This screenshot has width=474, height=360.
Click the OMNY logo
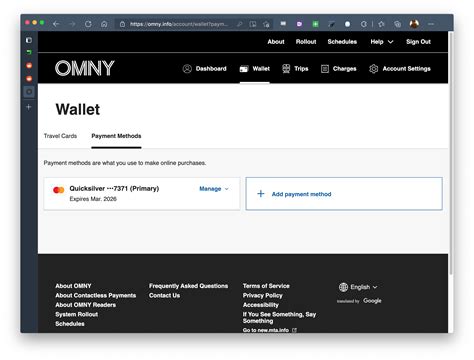tap(85, 68)
